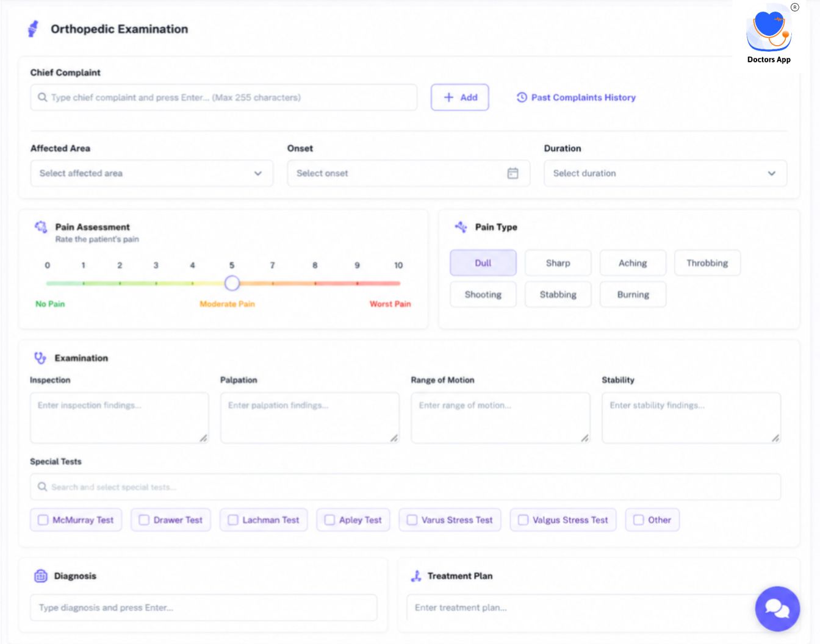The image size is (820, 644).
Task: Choose the Shooting pain type
Action: tap(483, 295)
